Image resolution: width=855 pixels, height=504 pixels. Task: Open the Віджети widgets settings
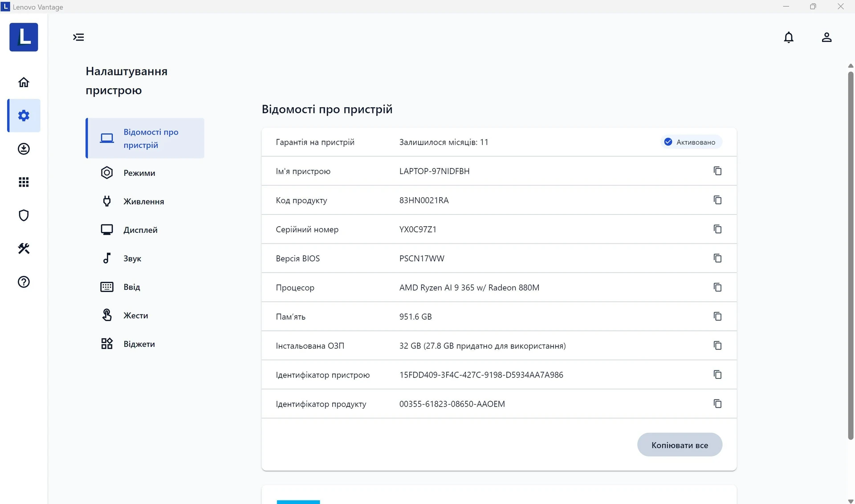pyautogui.click(x=145, y=344)
